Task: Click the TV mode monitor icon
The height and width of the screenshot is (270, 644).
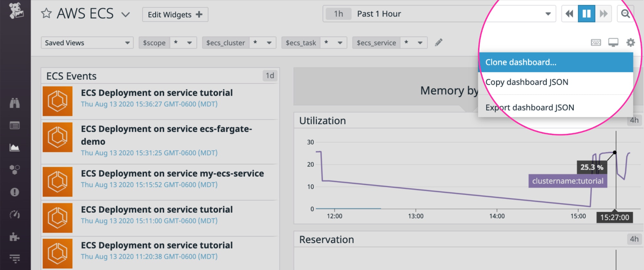Action: pyautogui.click(x=613, y=42)
